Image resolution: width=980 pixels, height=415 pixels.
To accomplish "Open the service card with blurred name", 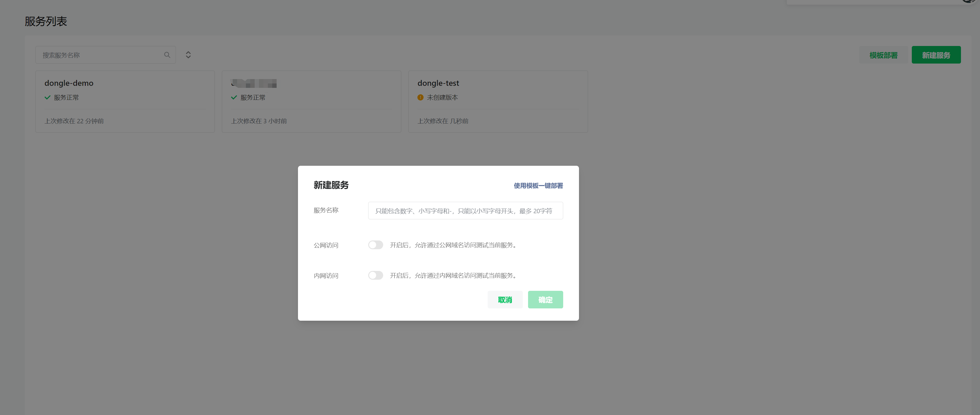I will coord(311,102).
